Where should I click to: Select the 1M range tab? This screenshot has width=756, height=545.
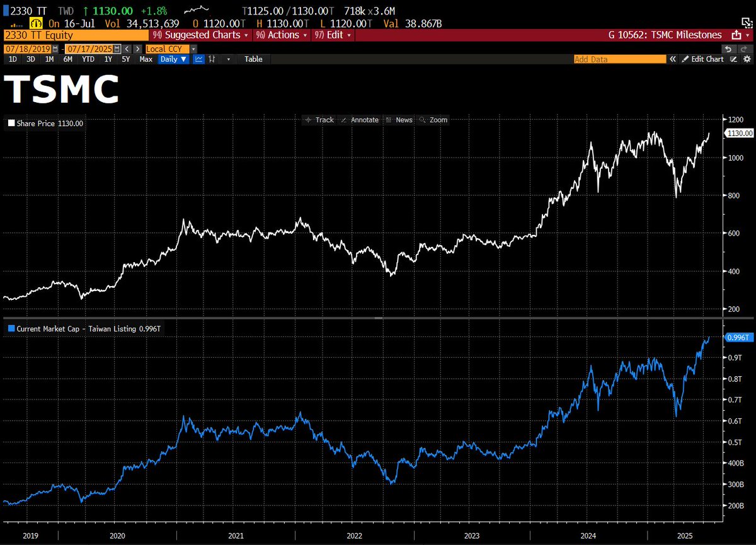click(x=49, y=59)
